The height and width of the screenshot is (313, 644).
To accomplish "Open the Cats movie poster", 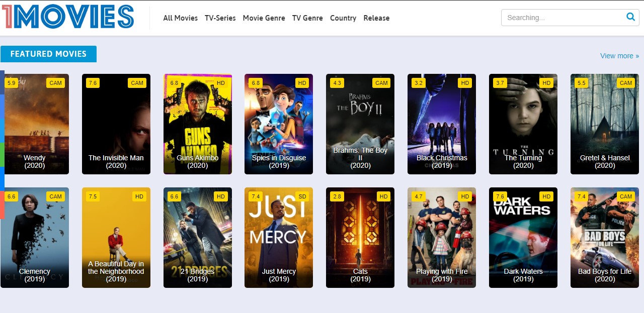I will click(x=360, y=238).
